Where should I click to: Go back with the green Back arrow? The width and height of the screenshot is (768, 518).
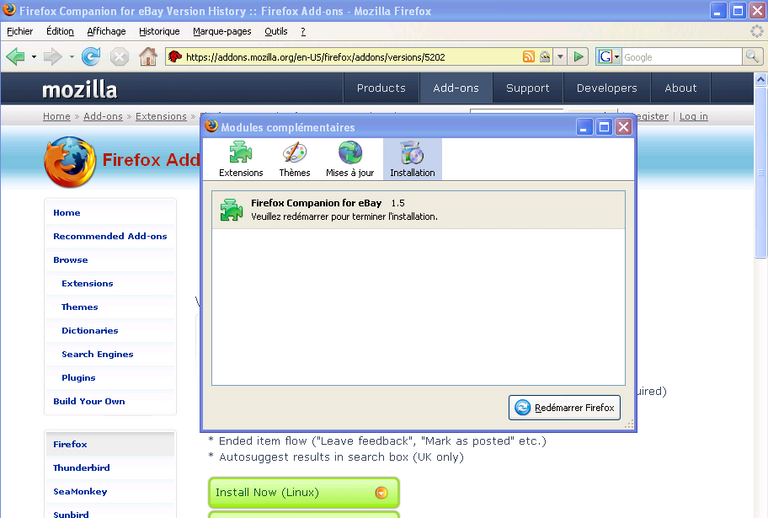click(16, 57)
